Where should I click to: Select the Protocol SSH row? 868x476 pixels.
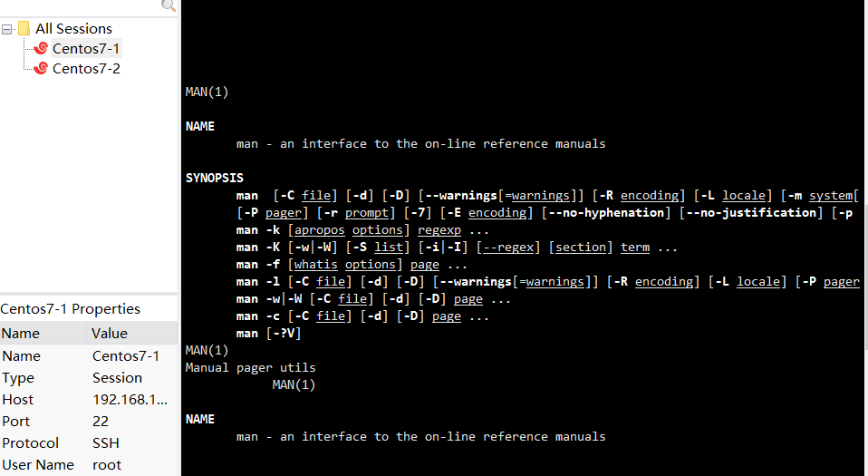pos(89,443)
